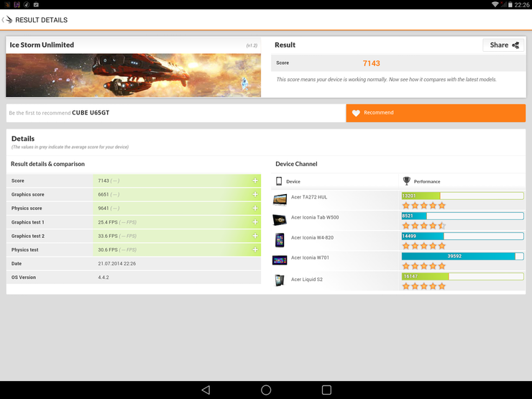
Task: Tap the Wi-Fi status icon
Action: click(x=495, y=4)
